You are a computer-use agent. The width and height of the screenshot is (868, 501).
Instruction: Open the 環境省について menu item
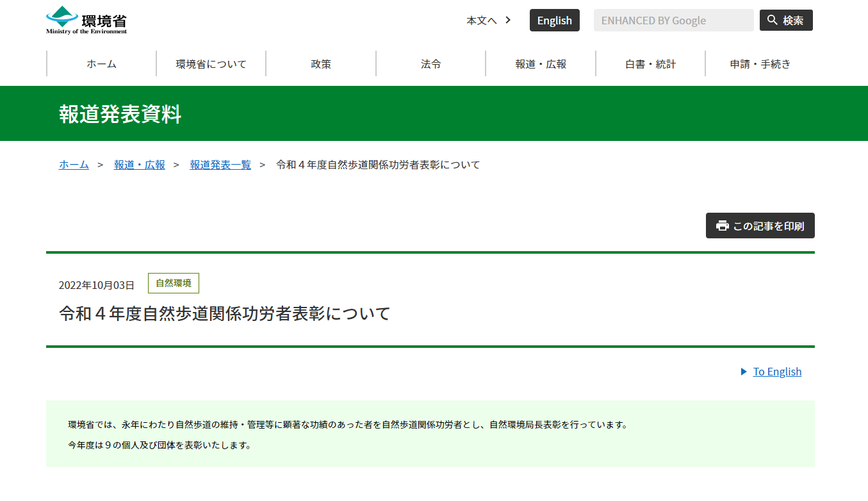pyautogui.click(x=211, y=64)
